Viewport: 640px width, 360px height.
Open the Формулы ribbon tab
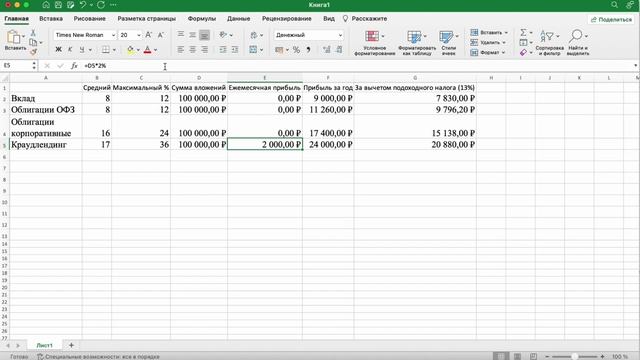click(202, 19)
